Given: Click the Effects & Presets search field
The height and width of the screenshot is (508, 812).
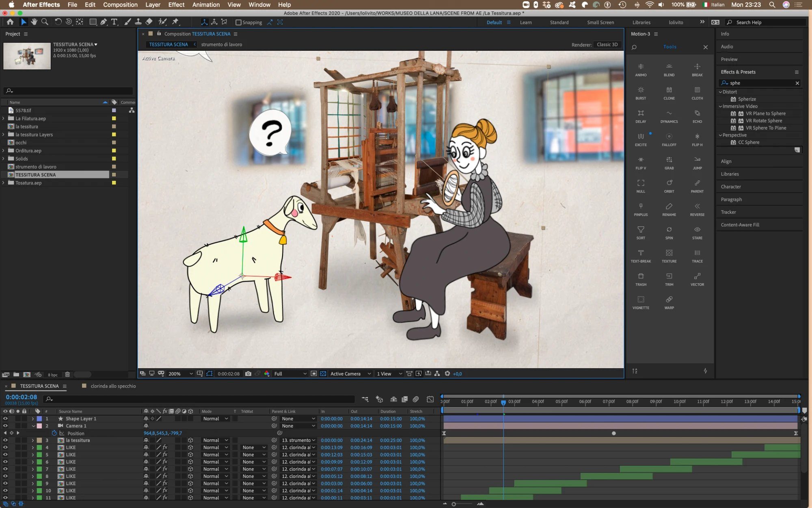Looking at the screenshot, I should tap(760, 83).
